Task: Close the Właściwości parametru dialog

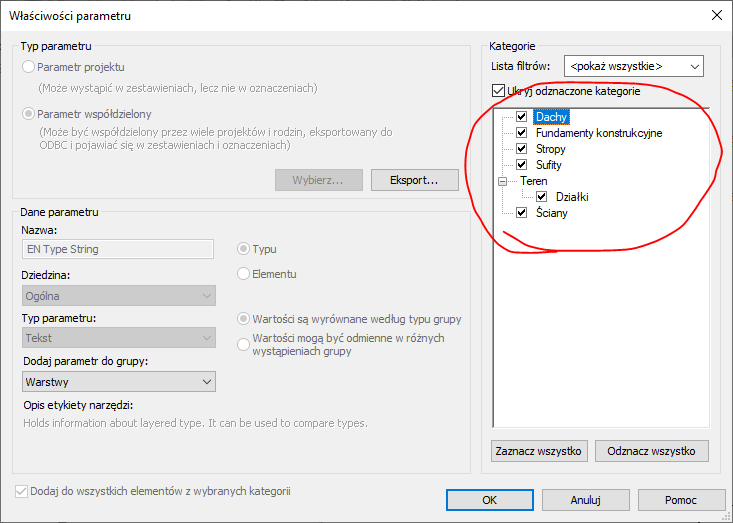Action: pos(715,15)
